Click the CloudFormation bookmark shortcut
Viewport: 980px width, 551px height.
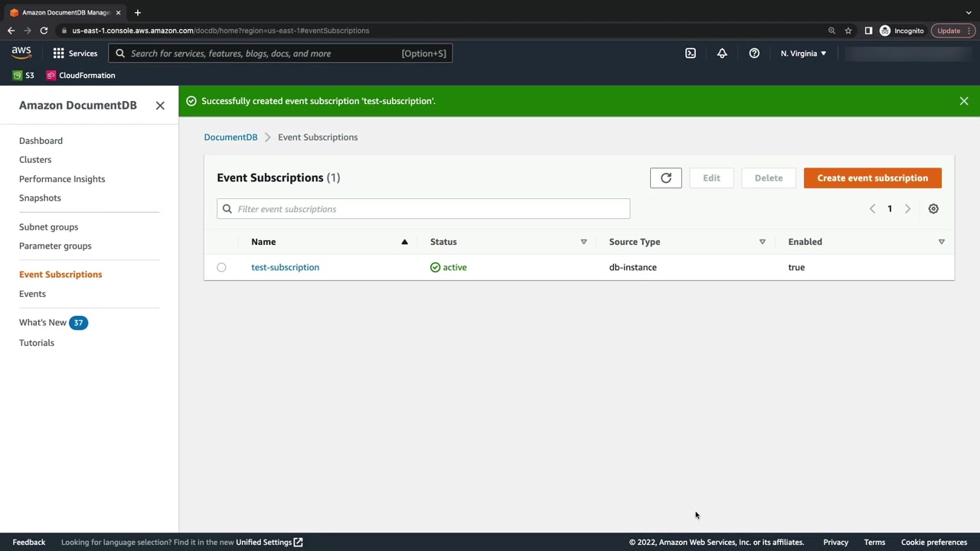coord(81,75)
